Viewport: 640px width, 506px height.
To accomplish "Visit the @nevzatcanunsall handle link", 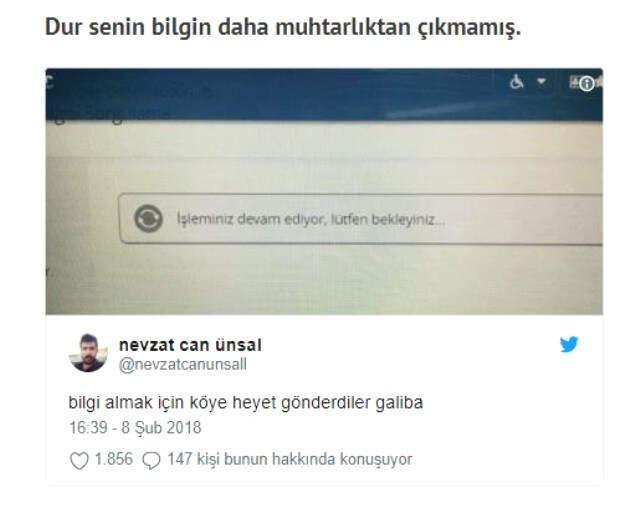I will (x=182, y=364).
